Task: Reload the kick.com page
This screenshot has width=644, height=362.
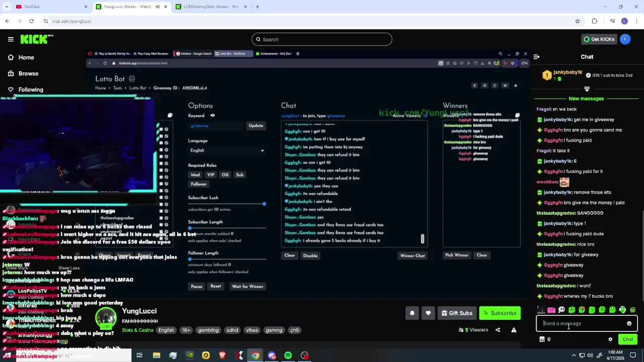Action: click(x=31, y=21)
